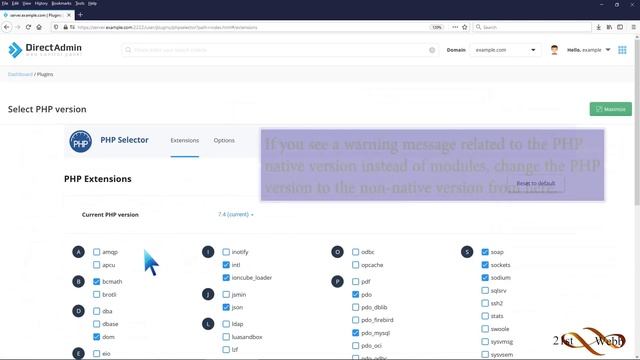Open the Firefox hamburger menu
The height and width of the screenshot is (360, 640).
(633, 27)
